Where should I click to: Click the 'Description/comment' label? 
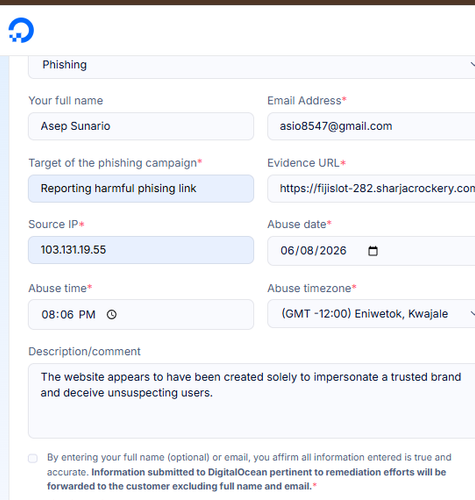84,351
